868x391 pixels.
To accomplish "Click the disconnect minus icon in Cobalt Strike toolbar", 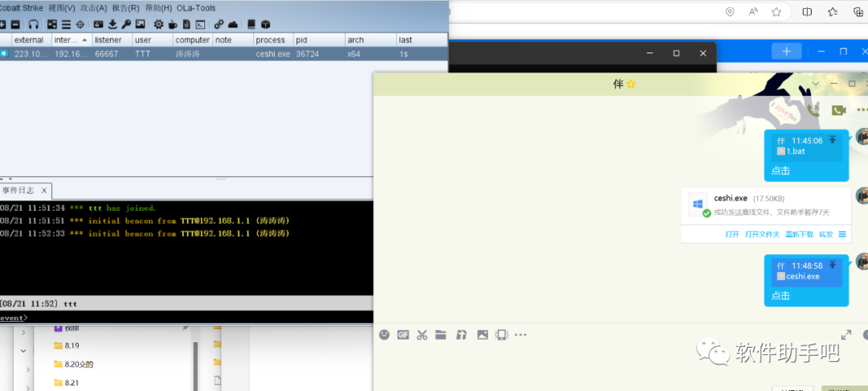I will coord(15,24).
